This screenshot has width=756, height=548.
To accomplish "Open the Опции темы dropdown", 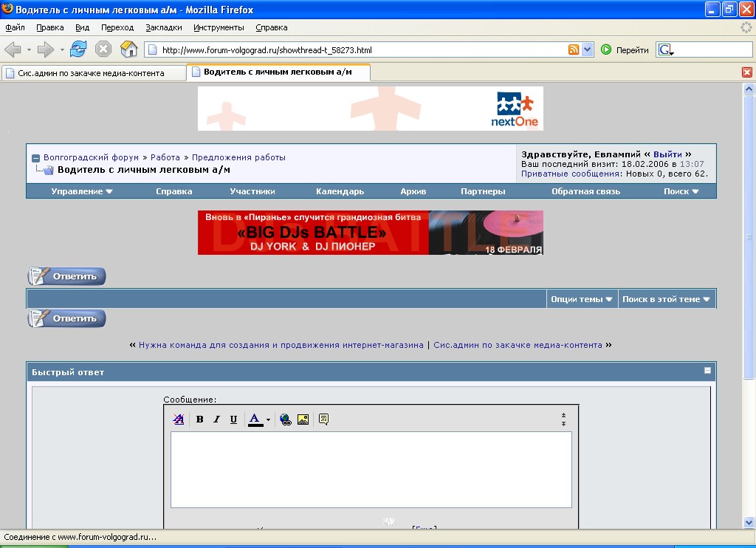I will 582,299.
